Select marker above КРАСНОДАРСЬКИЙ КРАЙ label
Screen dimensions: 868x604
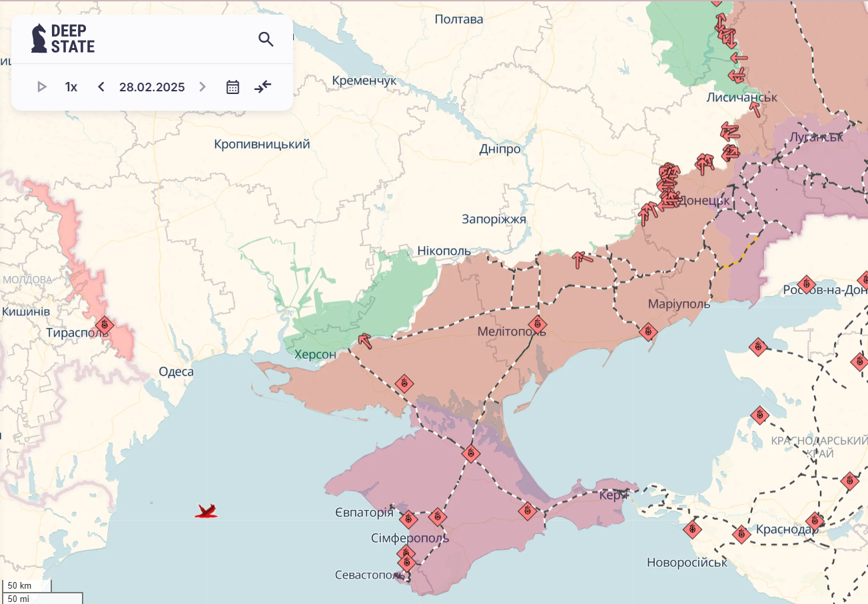pos(759,415)
